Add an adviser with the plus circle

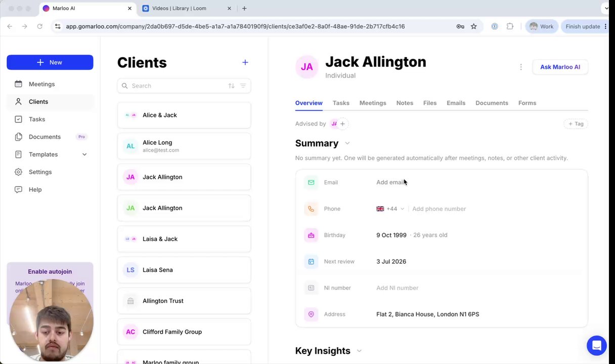(x=342, y=124)
